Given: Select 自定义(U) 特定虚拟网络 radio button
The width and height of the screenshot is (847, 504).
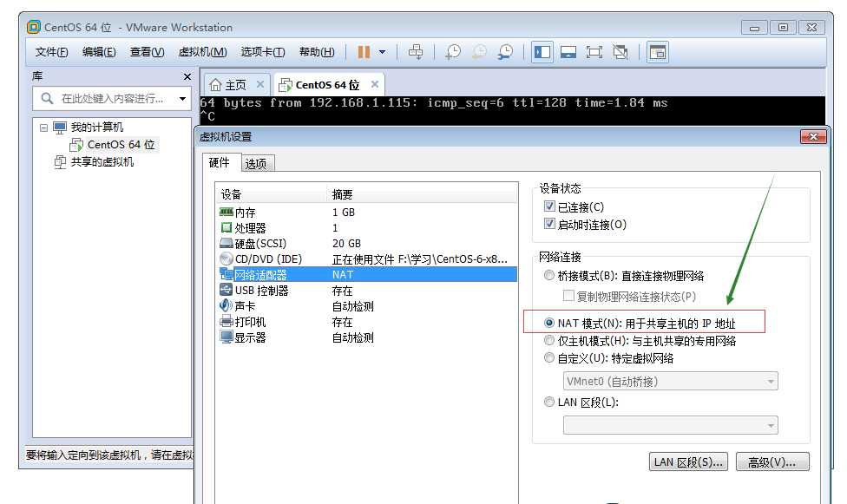Looking at the screenshot, I should coord(549,358).
